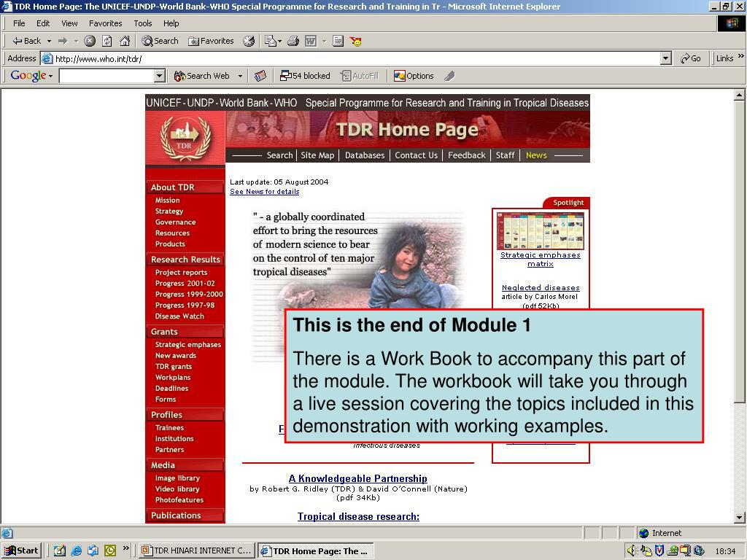This screenshot has height=560, width=747.
Task: Click Disease Watch in sidebar
Action: tap(179, 316)
